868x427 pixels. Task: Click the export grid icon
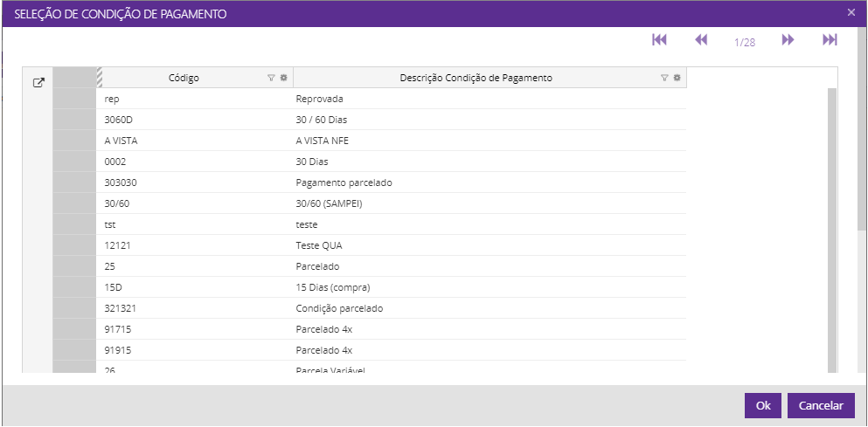[38, 83]
